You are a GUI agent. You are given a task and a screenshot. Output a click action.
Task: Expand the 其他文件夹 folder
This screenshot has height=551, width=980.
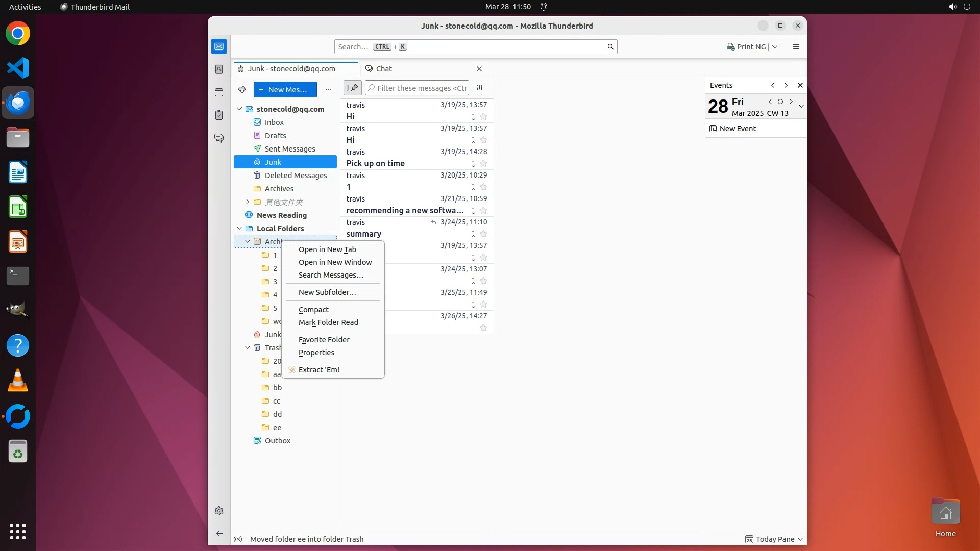pos(248,202)
